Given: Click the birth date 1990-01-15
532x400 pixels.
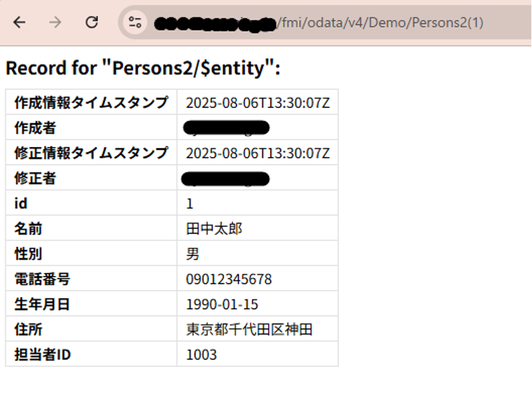Looking at the screenshot, I should click(222, 304).
